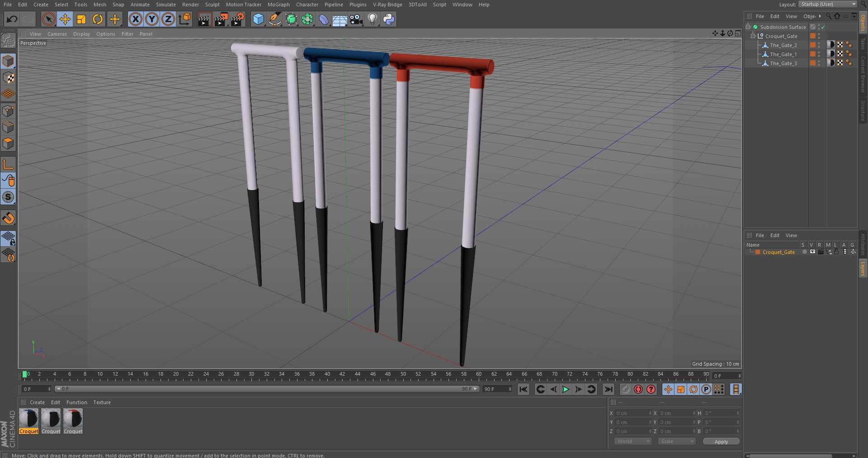Screen dimensions: 868x458
Task: Click the Array generator icon
Action: (x=307, y=19)
